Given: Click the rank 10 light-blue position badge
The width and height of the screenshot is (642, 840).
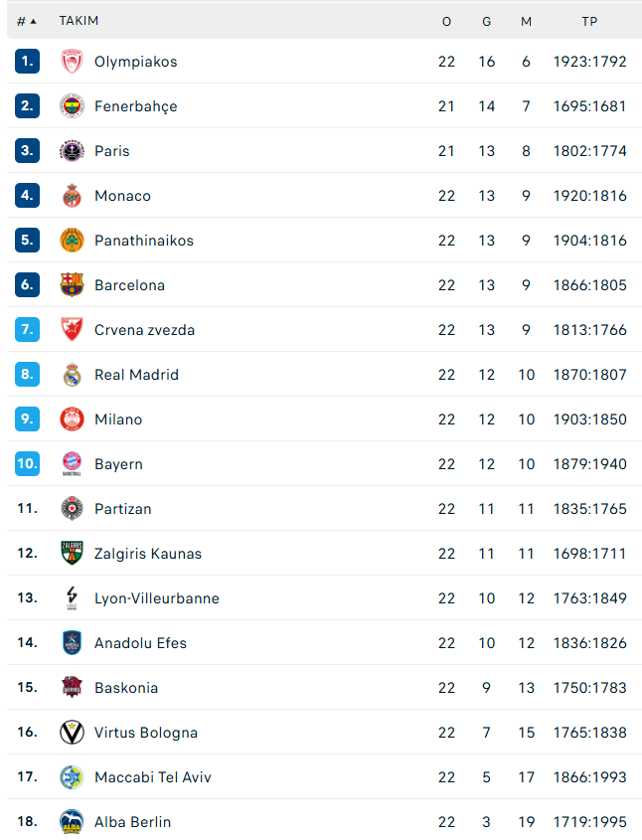Looking at the screenshot, I should click(x=27, y=463).
